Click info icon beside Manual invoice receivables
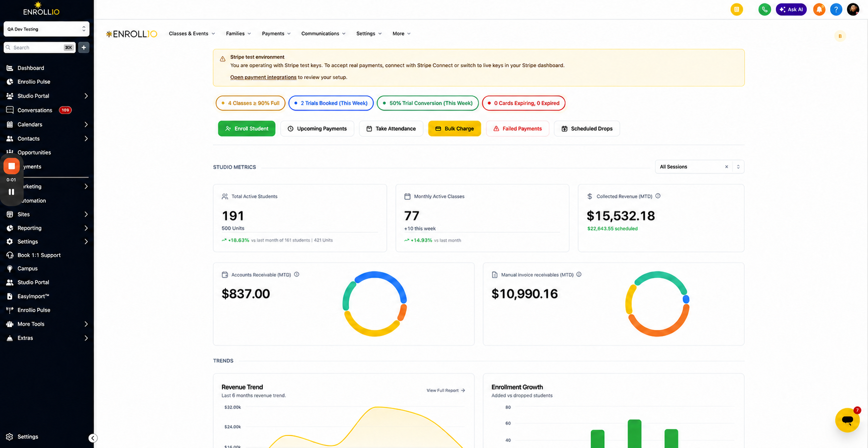This screenshot has height=448, width=868. [x=579, y=274]
